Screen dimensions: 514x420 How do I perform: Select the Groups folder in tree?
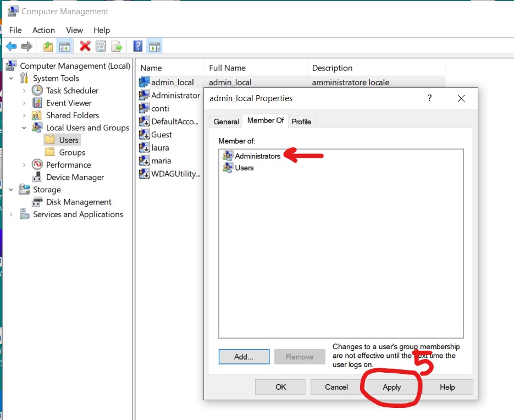point(72,152)
